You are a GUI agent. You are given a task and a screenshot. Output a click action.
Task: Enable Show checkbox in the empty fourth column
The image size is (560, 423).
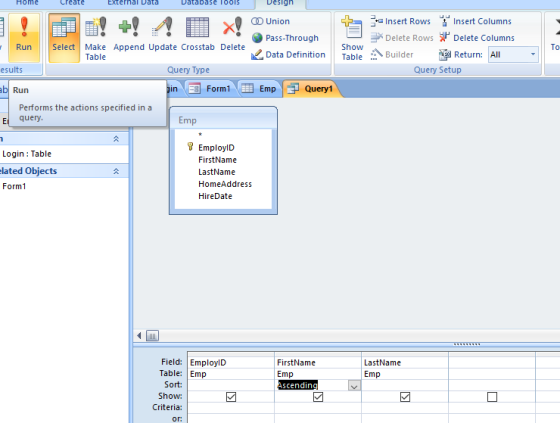492,397
